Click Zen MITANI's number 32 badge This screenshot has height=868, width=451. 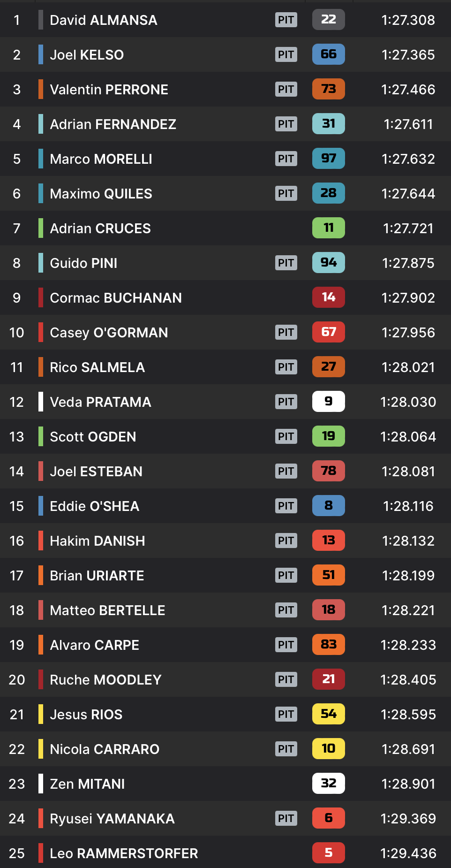pyautogui.click(x=328, y=784)
